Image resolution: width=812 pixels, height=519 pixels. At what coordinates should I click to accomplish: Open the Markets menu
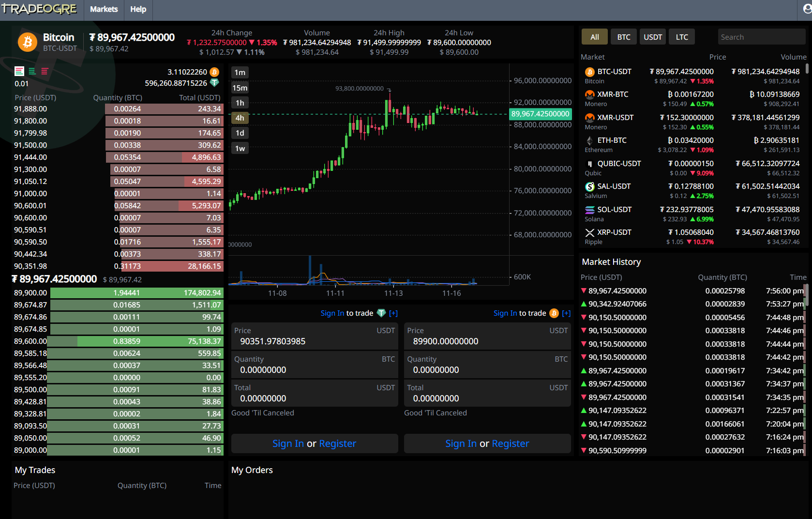[104, 9]
